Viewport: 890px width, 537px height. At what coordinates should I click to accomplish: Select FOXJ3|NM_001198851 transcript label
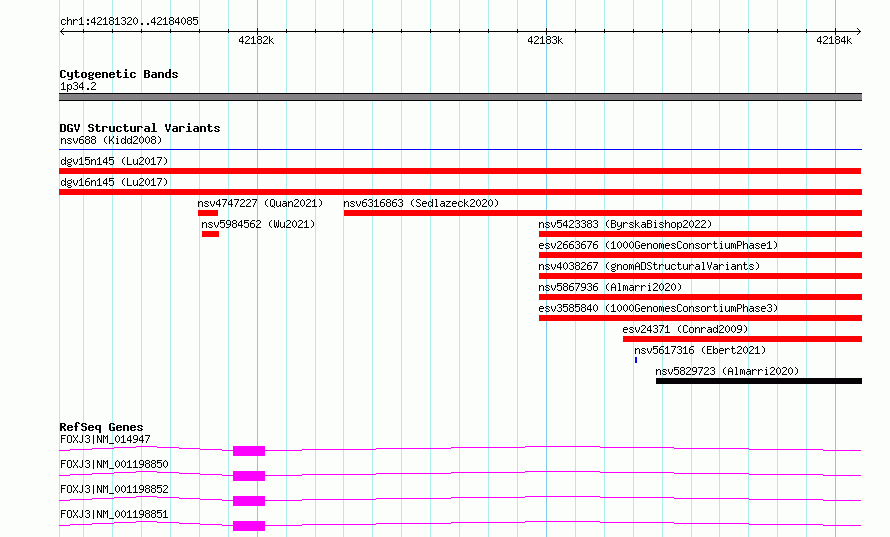click(x=114, y=514)
